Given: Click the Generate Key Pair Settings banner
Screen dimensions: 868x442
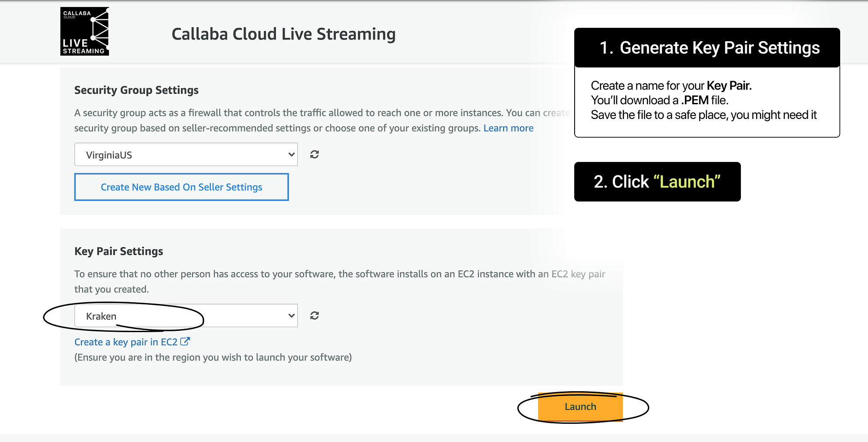Looking at the screenshot, I should [x=707, y=48].
